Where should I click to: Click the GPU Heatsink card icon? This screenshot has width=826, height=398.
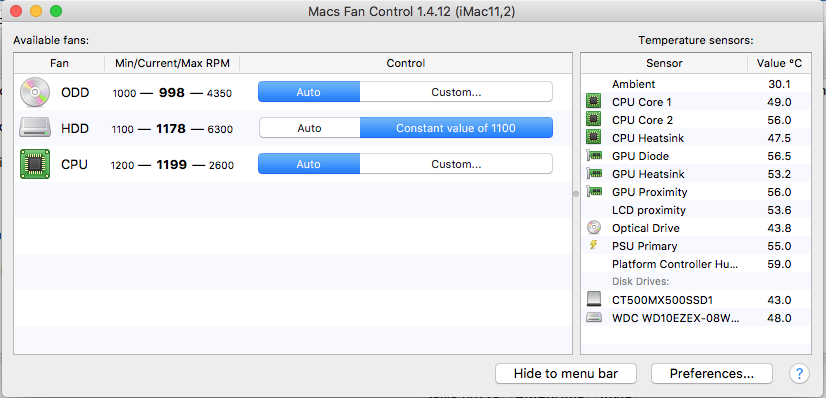594,174
